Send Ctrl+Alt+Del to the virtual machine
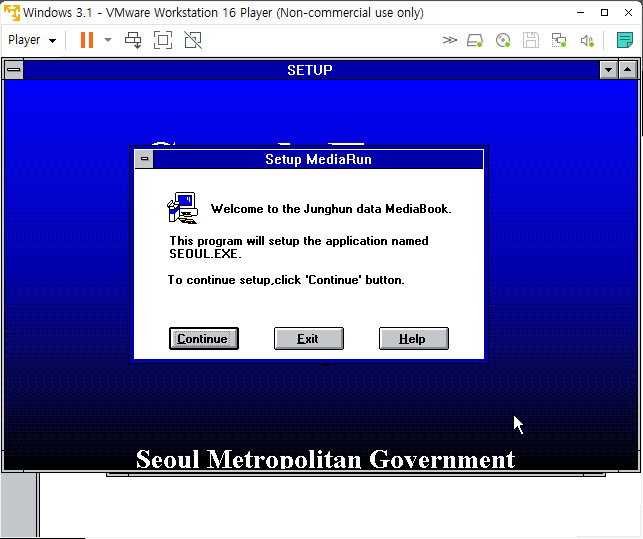The width and height of the screenshot is (643, 539). (x=133, y=40)
